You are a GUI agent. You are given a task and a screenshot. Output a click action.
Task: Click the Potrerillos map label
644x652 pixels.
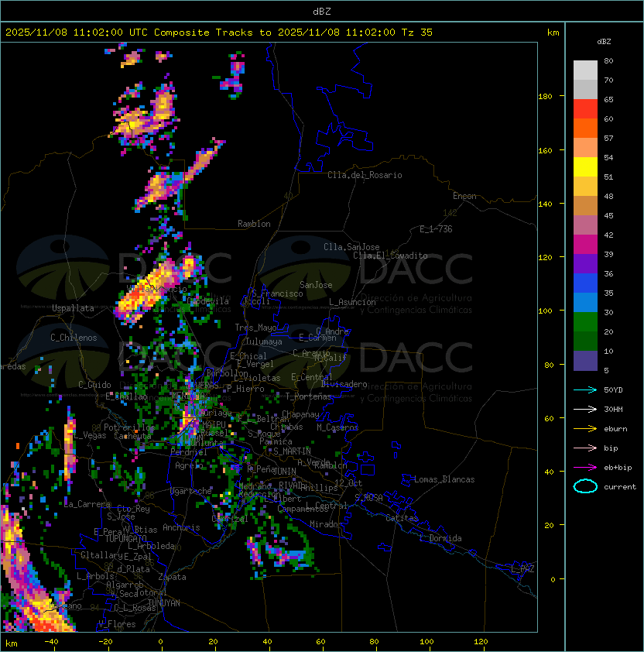(129, 427)
